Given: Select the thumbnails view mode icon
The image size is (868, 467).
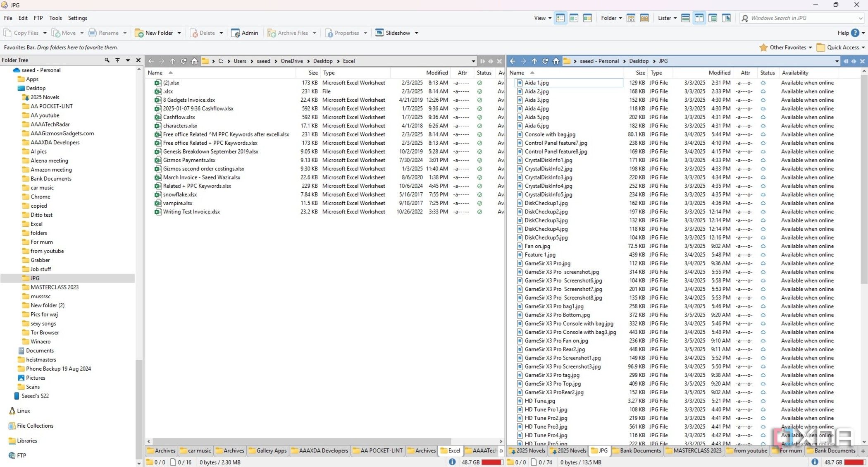Looking at the screenshot, I should 587,18.
